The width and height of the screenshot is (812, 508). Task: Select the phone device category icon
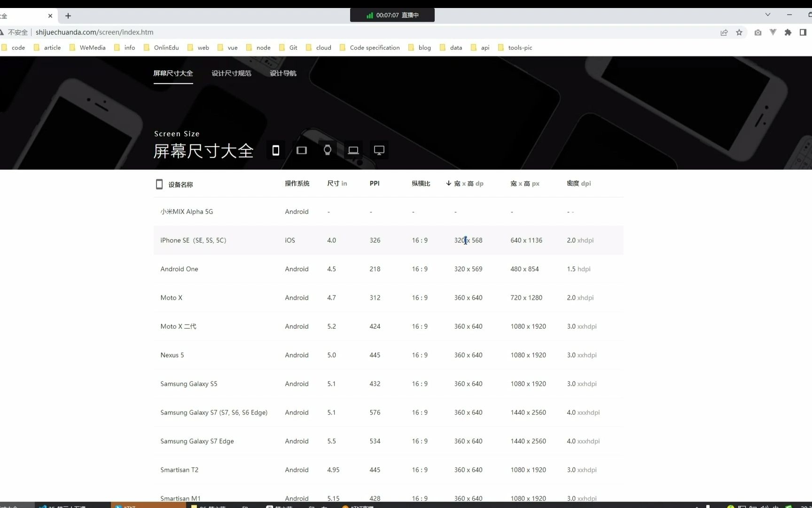(276, 150)
